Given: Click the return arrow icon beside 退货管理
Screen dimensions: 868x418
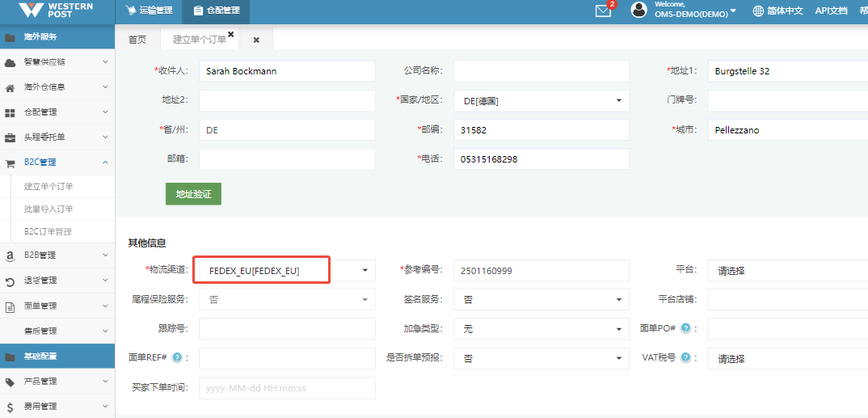Looking at the screenshot, I should [x=10, y=281].
